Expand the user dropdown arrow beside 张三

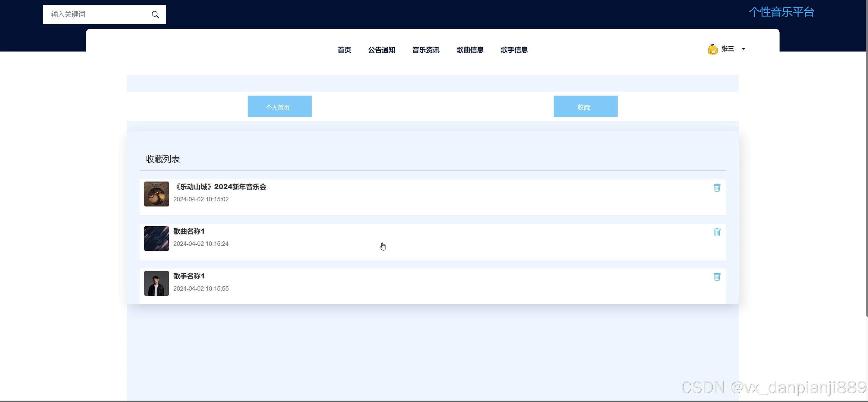[743, 49]
